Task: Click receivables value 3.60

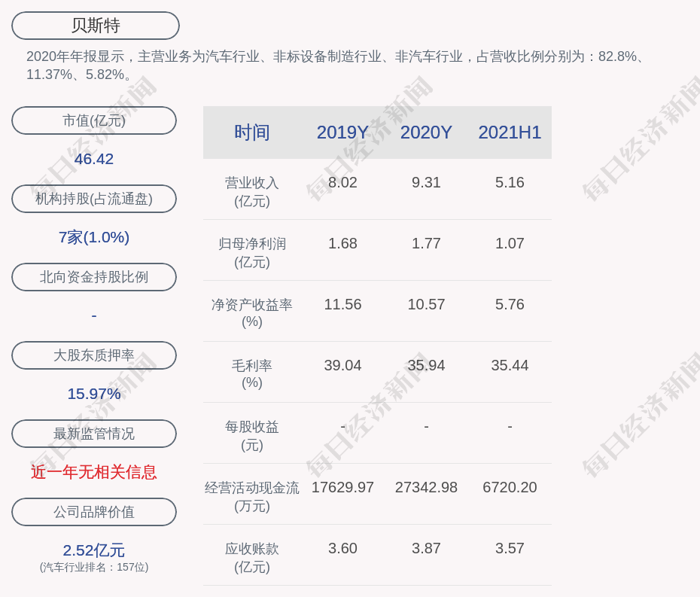Action: 342,548
